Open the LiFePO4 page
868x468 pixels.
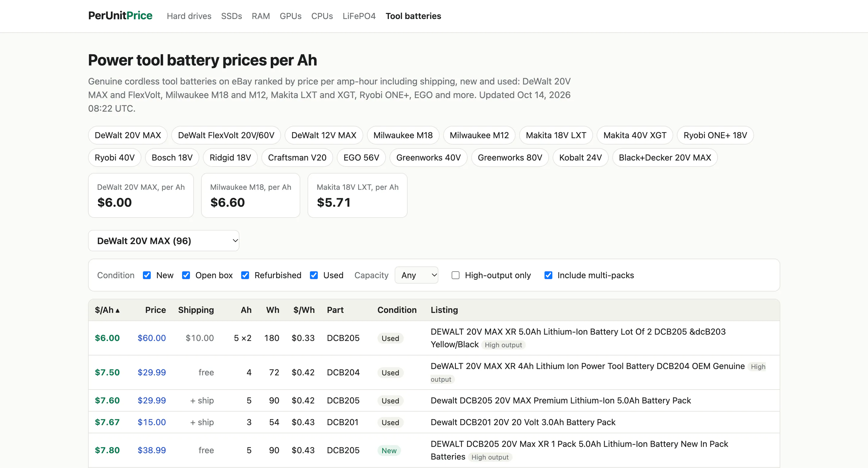point(359,16)
